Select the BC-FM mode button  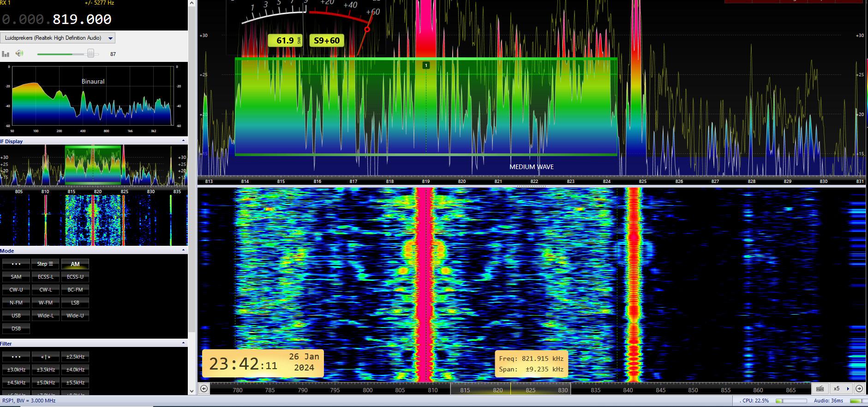click(75, 290)
